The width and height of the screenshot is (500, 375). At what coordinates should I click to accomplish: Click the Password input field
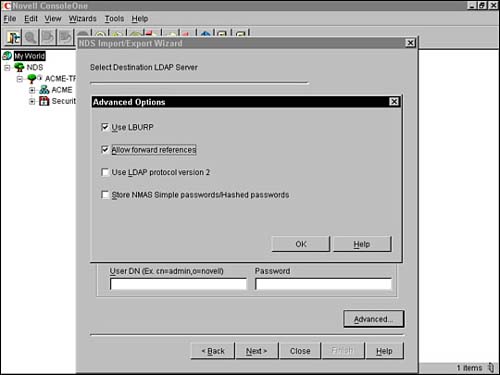pyautogui.click(x=323, y=284)
